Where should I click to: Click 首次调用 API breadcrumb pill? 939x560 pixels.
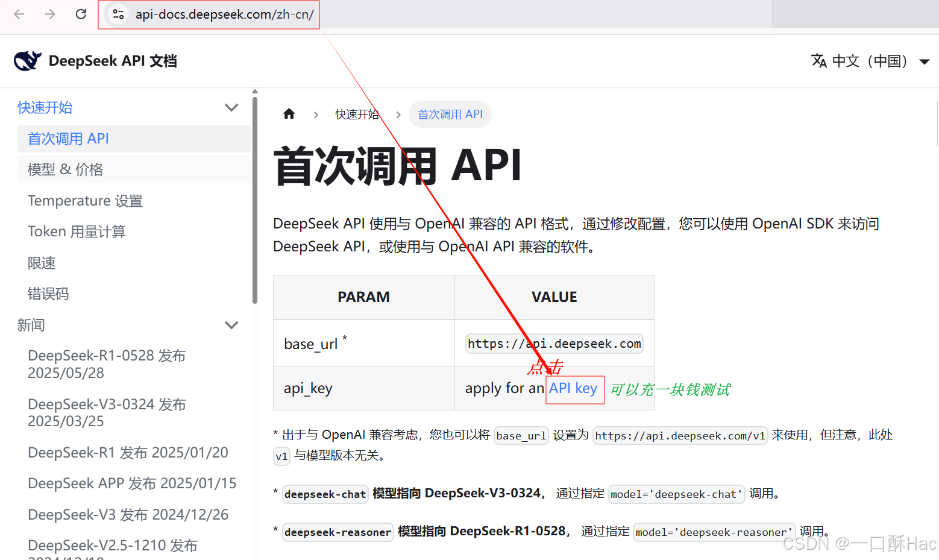(450, 114)
